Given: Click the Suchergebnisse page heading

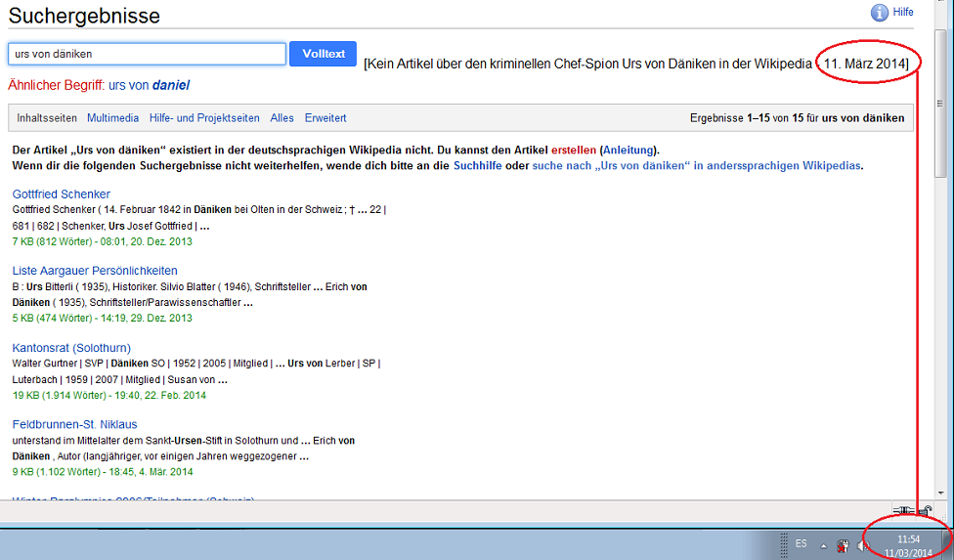Looking at the screenshot, I should (84, 16).
